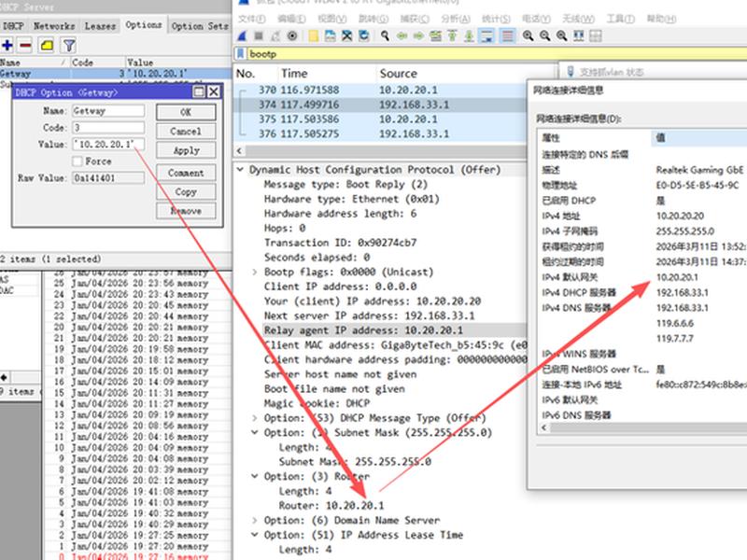747x560 pixels.
Task: Click Wireshark find packet magnifier icon
Action: click(385, 35)
